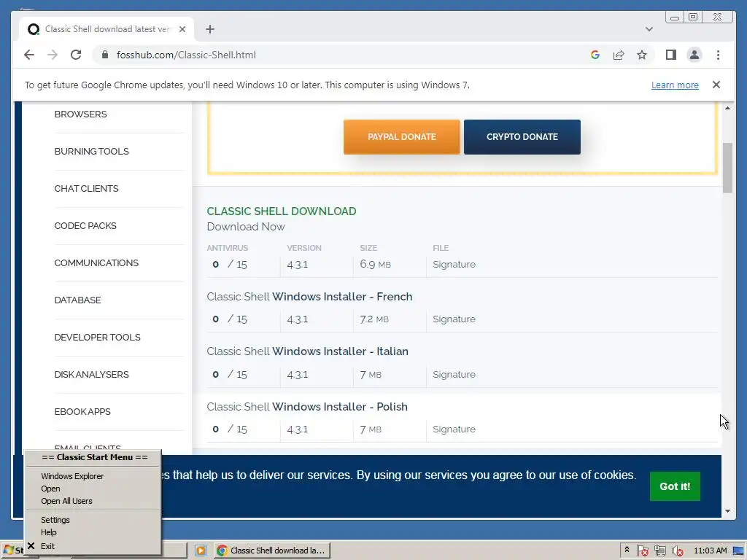Click the 6.9 MB size value

(376, 264)
